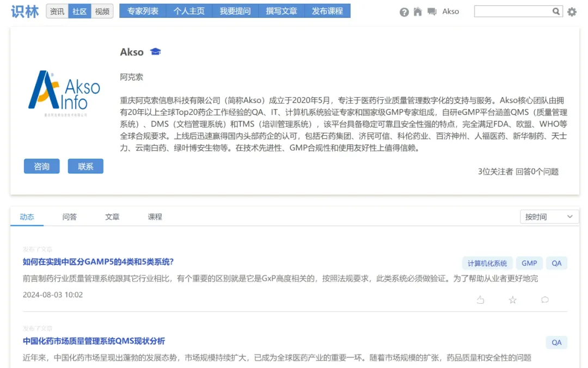Image resolution: width=588 pixels, height=368 pixels.
Task: Click into the top search input field
Action: coord(512,11)
